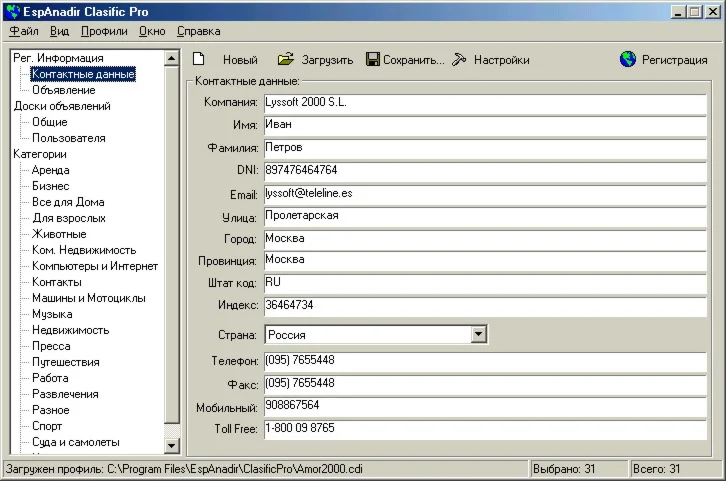
Task: Click the Сохранить floppy disk icon
Action: [373, 59]
